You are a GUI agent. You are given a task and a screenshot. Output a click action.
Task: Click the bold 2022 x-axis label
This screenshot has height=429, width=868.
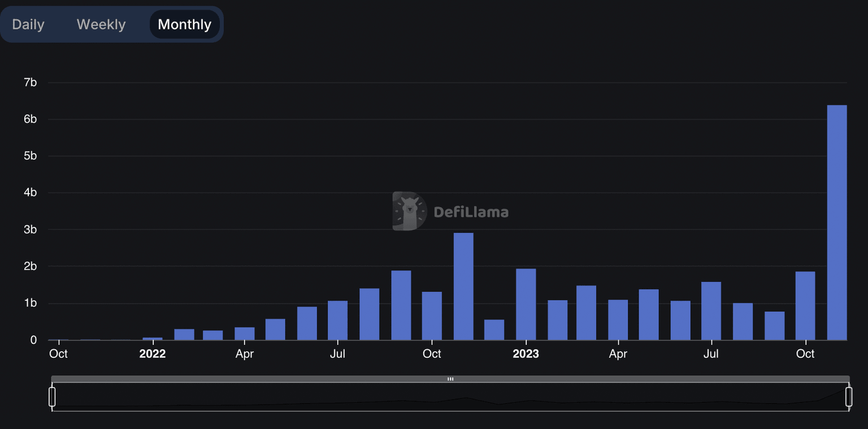click(x=153, y=354)
